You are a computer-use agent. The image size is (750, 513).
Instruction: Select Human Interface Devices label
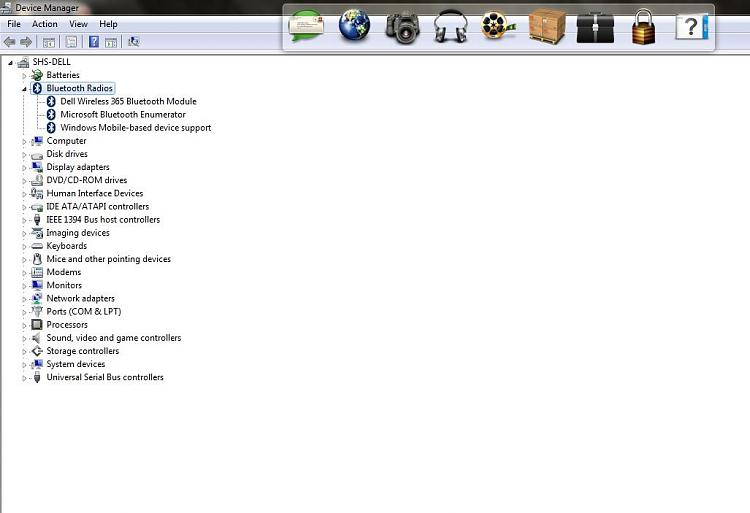click(95, 193)
